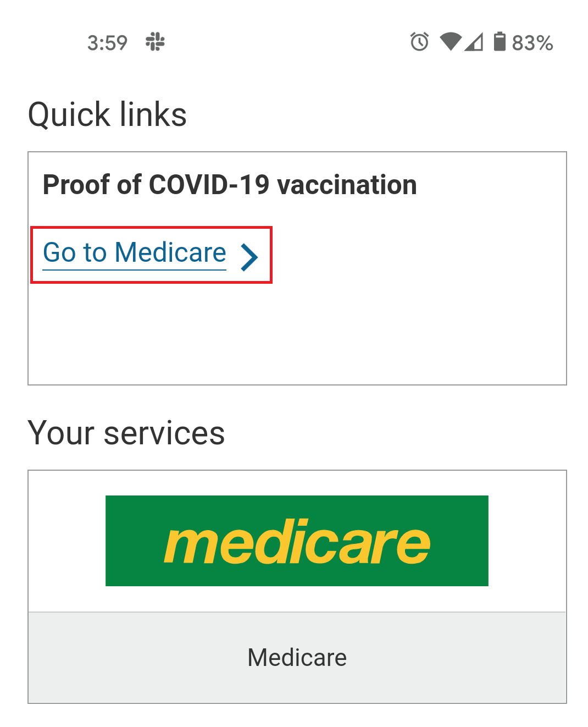Click the Quick links heading
Image resolution: width=588 pixels, height=727 pixels.
(107, 114)
